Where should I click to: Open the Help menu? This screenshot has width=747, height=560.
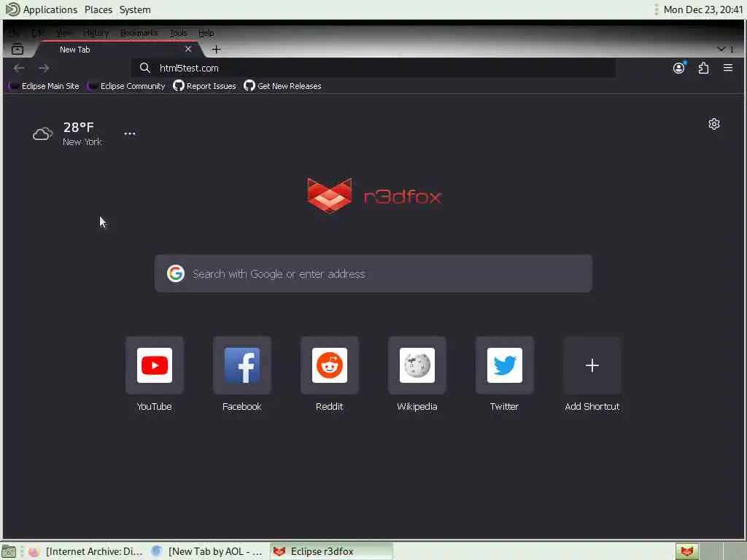point(206,33)
